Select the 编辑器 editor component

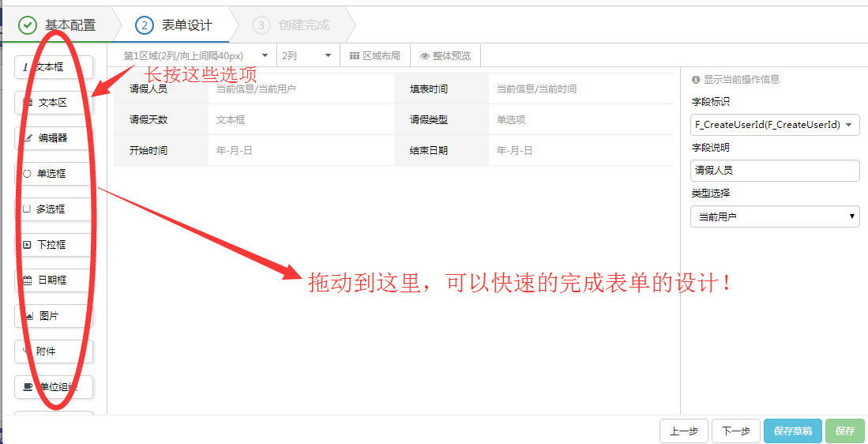point(53,138)
